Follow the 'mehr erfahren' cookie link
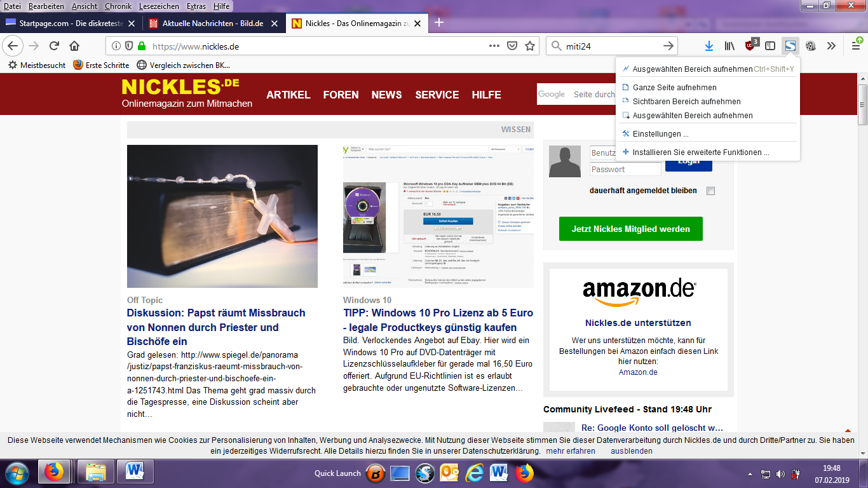Viewport: 868px width, 488px height. coord(571,451)
